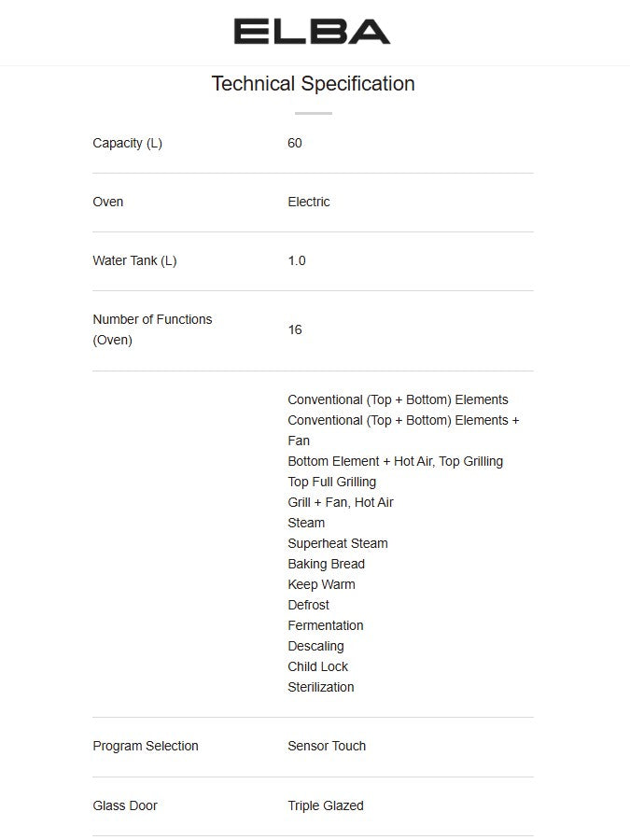Click the Capacity (L) label
Viewport: 630px width, 840px height.
127,143
